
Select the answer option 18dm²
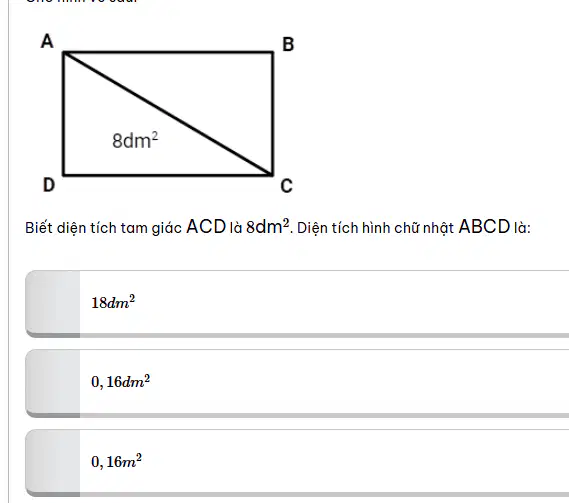[297, 303]
